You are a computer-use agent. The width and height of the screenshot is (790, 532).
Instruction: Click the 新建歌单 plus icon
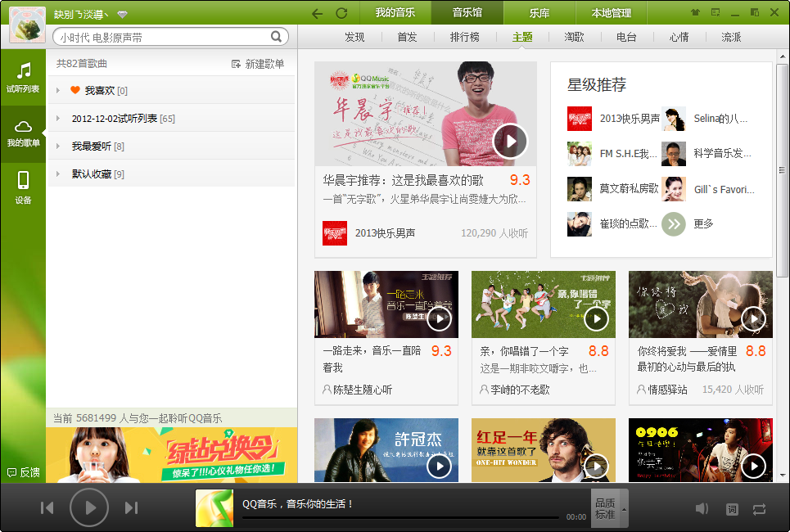236,64
